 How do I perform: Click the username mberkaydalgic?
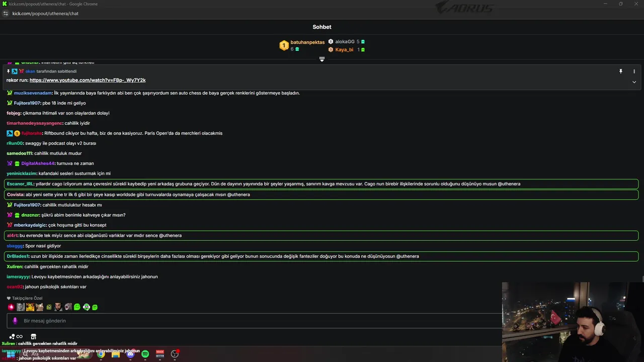tap(30, 225)
